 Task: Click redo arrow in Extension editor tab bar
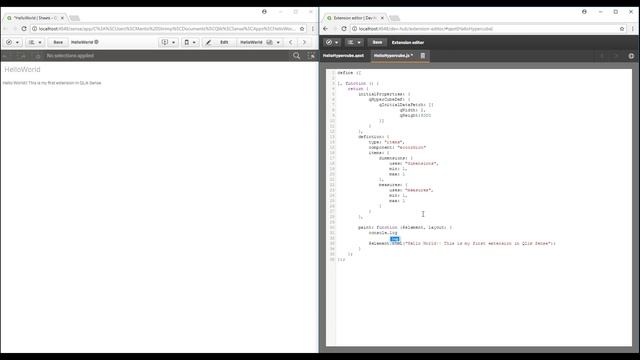click(x=616, y=56)
